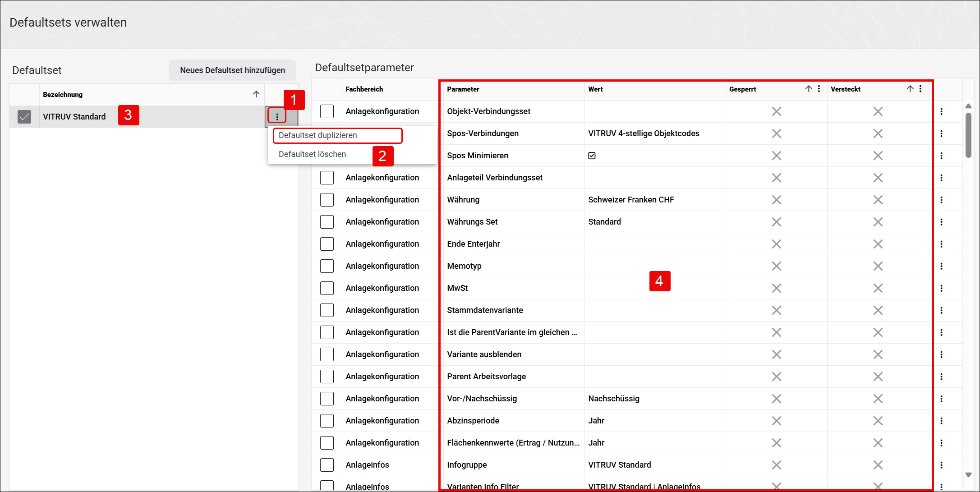Click the Abzinsperiode Jahr value cell
Image resolution: width=980 pixels, height=492 pixels.
coord(655,421)
